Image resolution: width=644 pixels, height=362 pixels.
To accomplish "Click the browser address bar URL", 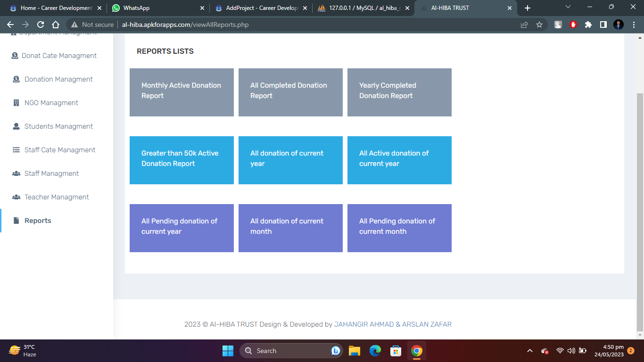I will (x=185, y=25).
